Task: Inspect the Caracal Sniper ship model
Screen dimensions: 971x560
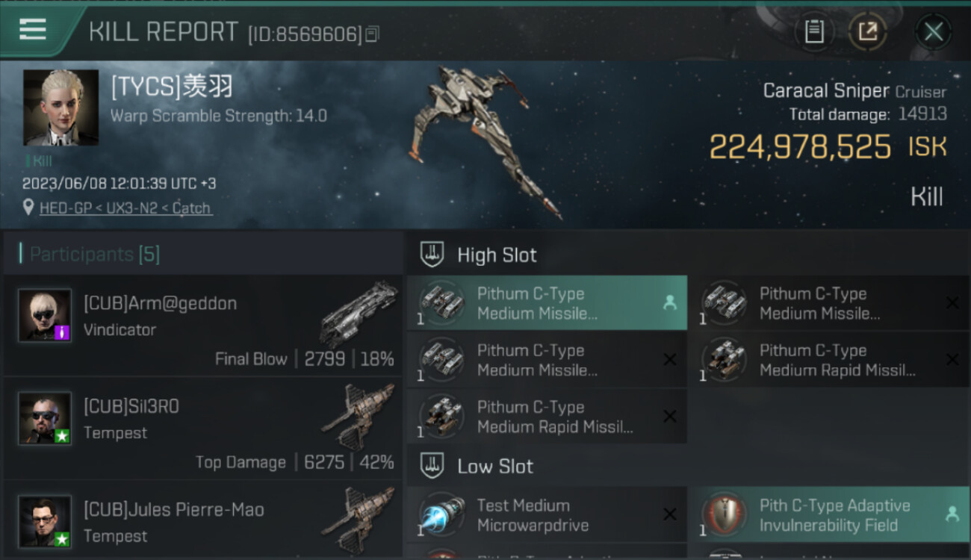Action: point(484,142)
